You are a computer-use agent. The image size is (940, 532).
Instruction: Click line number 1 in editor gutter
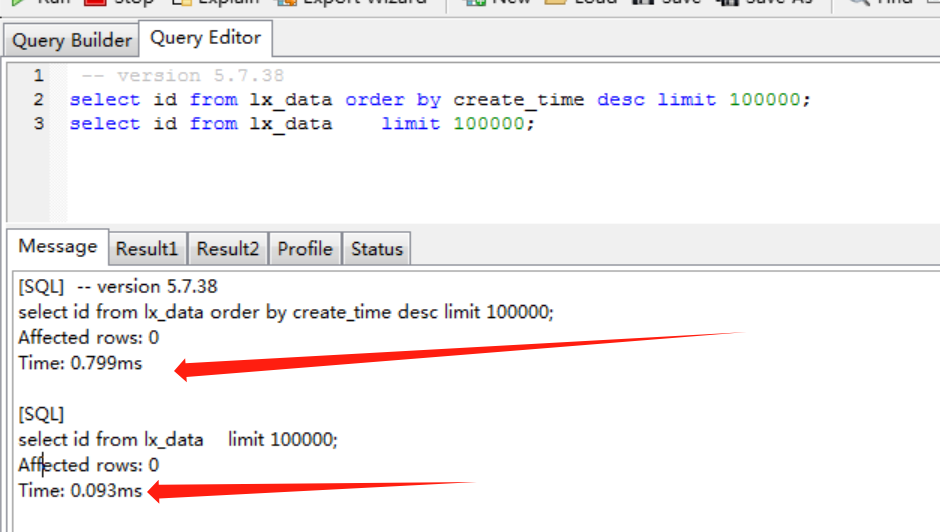pos(38,76)
